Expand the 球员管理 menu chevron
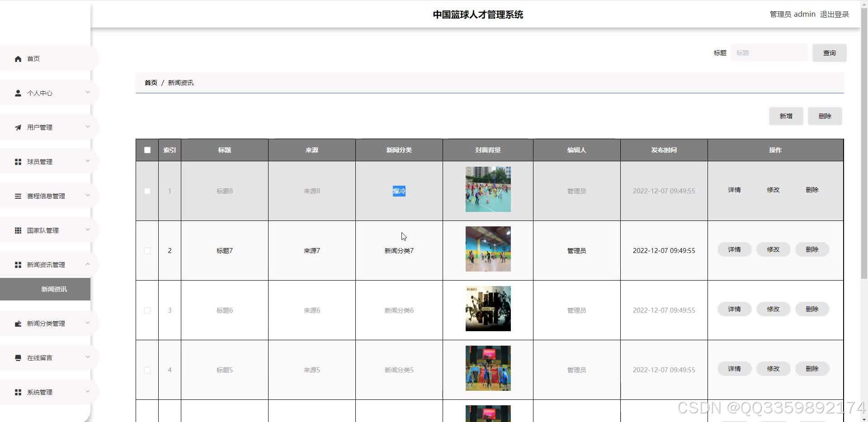The height and width of the screenshot is (422, 868). pos(88,161)
